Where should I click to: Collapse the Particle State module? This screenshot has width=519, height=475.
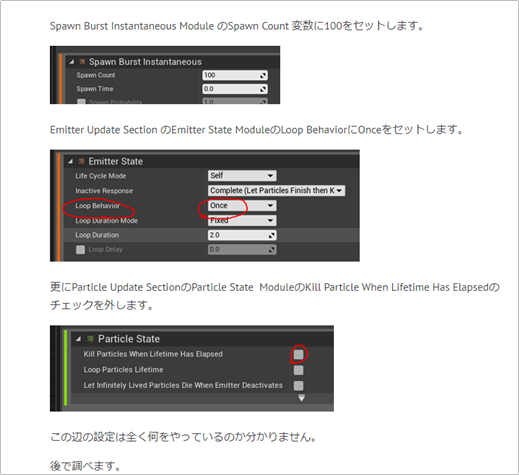coord(78,339)
